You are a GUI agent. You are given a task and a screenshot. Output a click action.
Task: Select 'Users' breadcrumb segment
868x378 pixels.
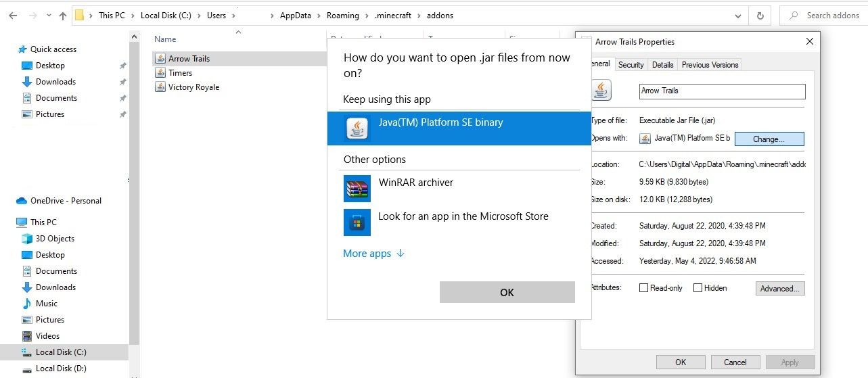click(x=216, y=16)
